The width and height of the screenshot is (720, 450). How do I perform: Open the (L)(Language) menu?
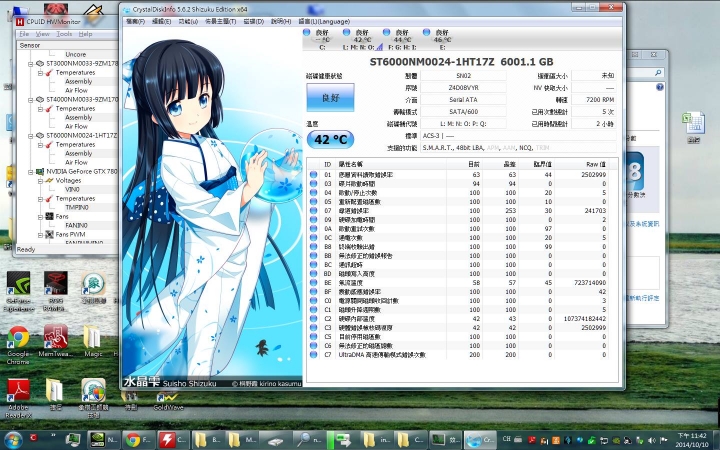coord(324,22)
